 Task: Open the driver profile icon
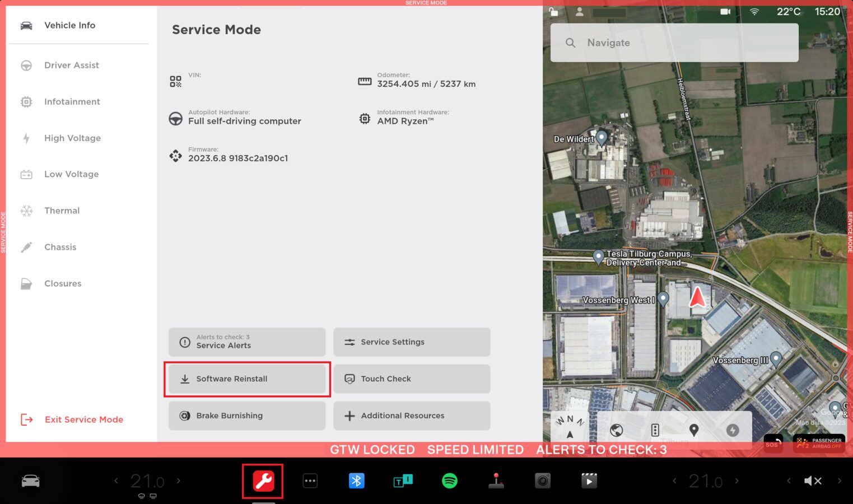click(580, 11)
